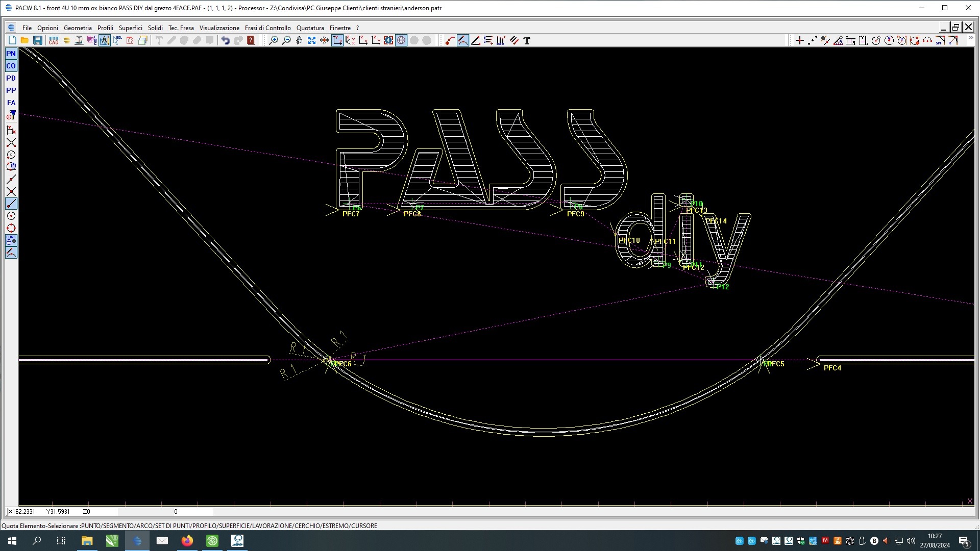Open the Visualizzazione menu
This screenshot has width=980, height=551.
219,28
